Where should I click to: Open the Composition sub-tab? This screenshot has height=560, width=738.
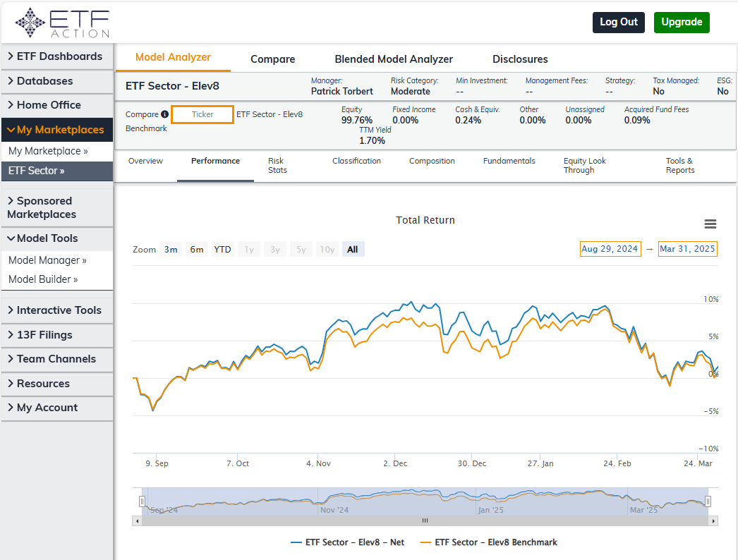click(x=432, y=161)
